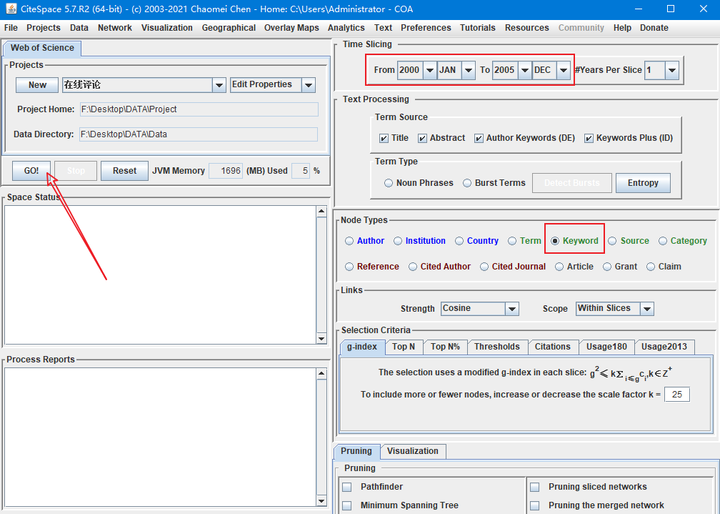Uncheck the Abstract term source

(x=423, y=138)
